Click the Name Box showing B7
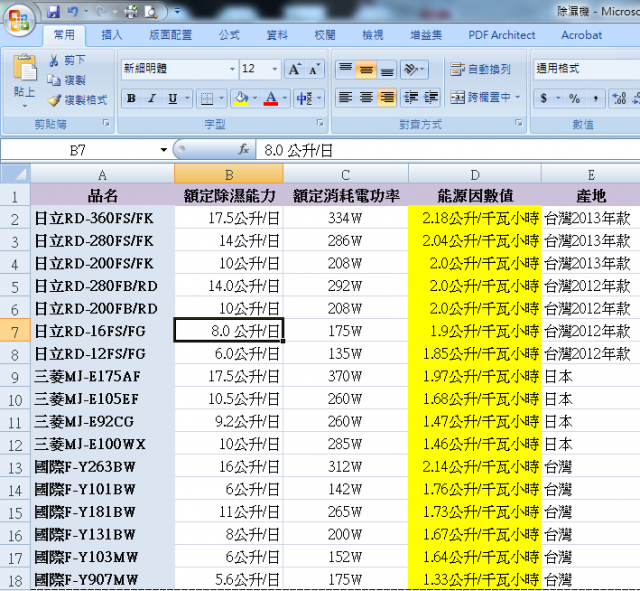Image resolution: width=640 pixels, height=591 pixels. [x=78, y=150]
